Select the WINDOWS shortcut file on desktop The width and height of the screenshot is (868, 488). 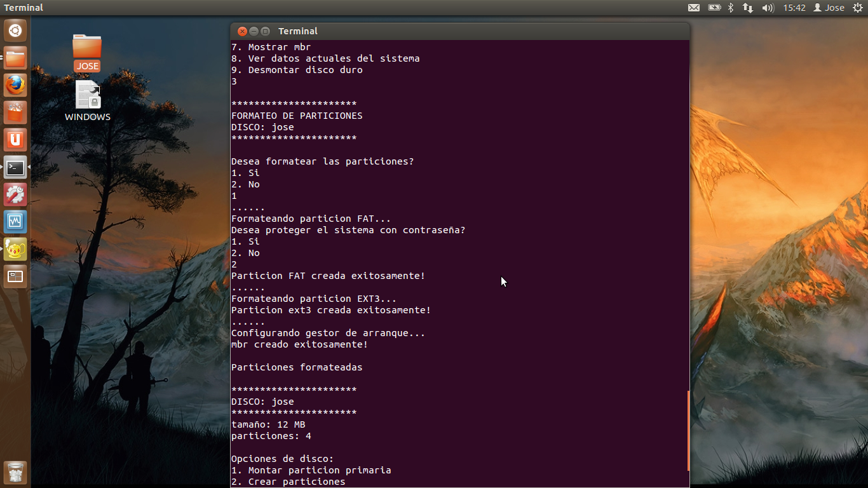88,100
